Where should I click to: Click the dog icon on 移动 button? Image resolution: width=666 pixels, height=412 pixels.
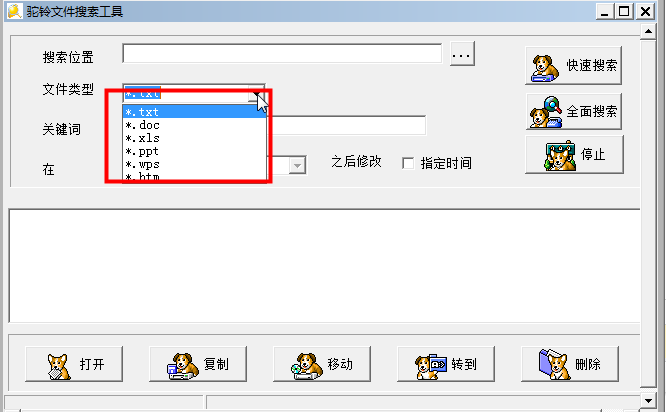(x=307, y=366)
